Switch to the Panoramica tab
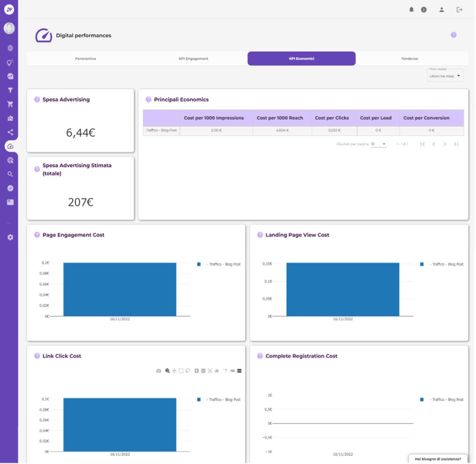Image resolution: width=476 pixels, height=464 pixels. click(86, 59)
